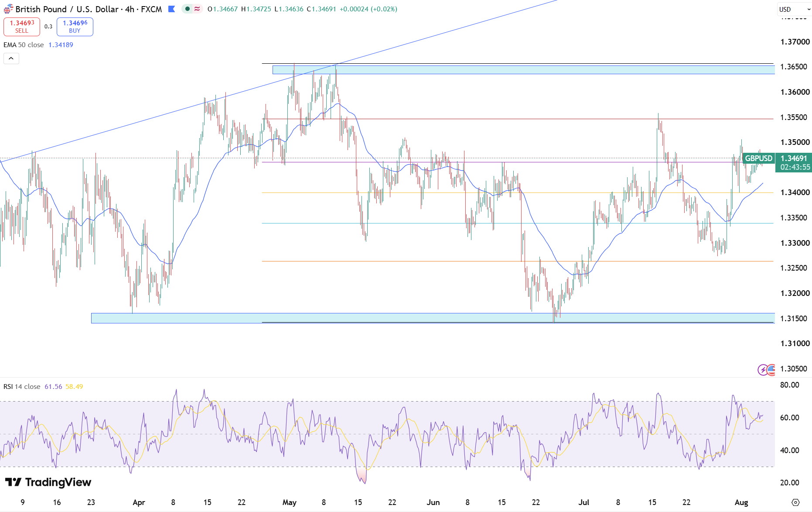Click the RSI value 61.56
812x512 pixels.
pos(53,387)
